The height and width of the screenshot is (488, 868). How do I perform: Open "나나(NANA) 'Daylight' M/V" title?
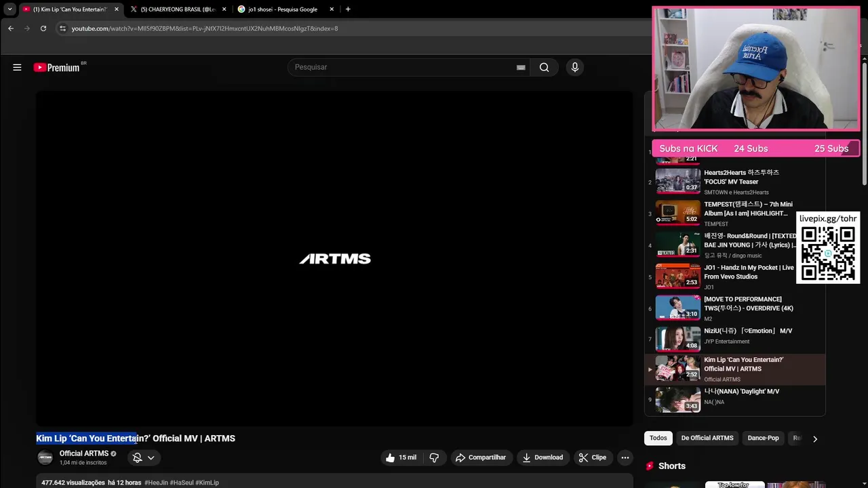tap(741, 391)
